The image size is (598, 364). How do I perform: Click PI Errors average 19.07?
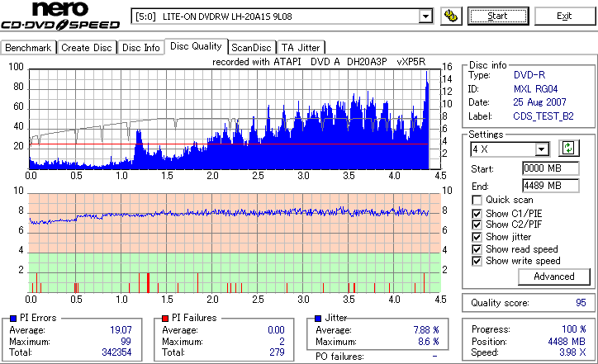tap(121, 330)
